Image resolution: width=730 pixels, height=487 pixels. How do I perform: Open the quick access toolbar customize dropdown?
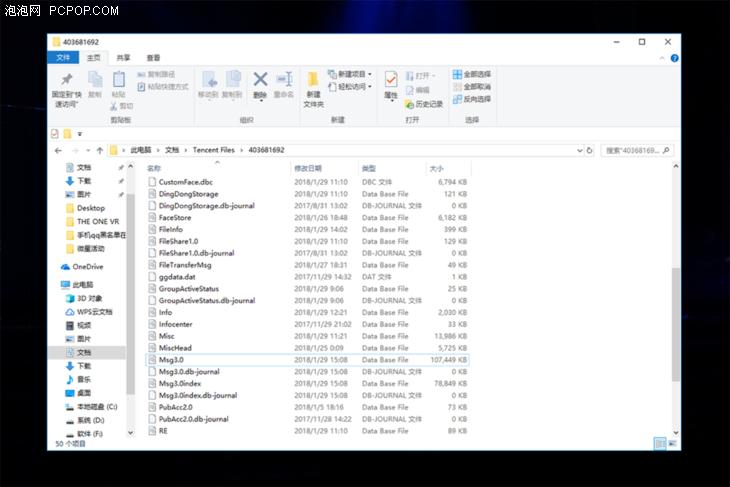pyautogui.click(x=80, y=134)
